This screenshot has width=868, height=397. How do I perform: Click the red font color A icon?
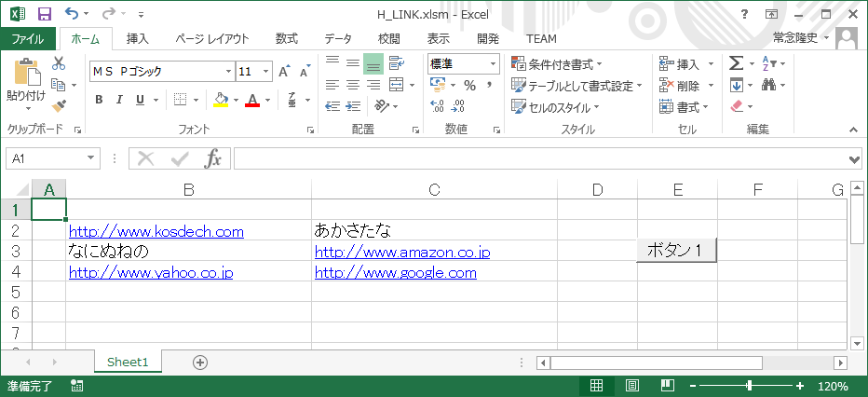[x=252, y=100]
